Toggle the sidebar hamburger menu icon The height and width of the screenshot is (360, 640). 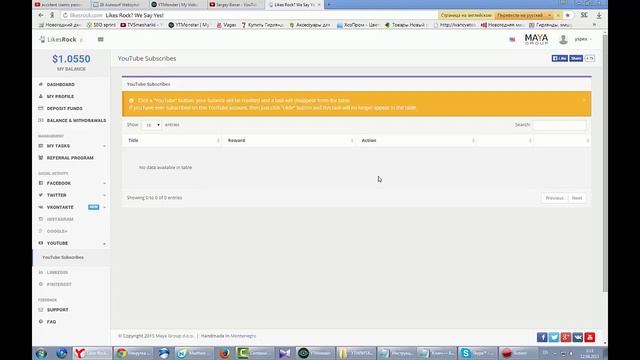coord(100,39)
